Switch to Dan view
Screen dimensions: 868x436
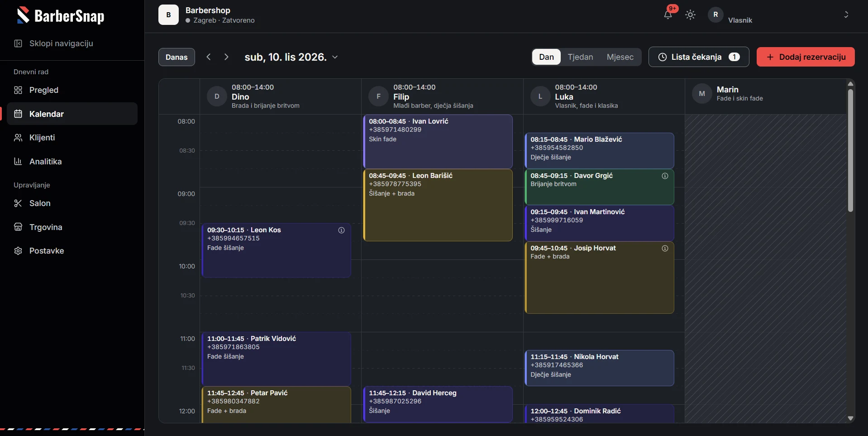click(x=546, y=57)
